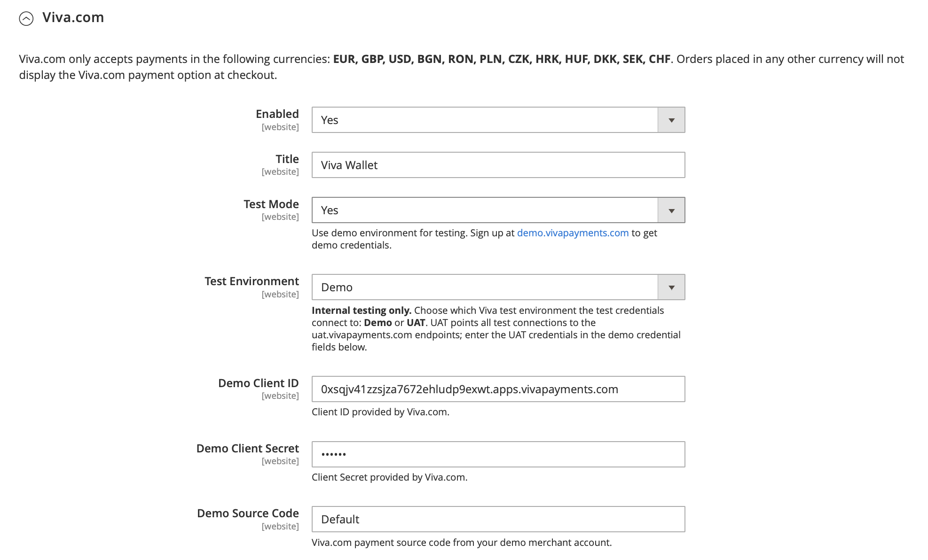Open the Test Environment dropdown
928x560 pixels.
(498, 287)
